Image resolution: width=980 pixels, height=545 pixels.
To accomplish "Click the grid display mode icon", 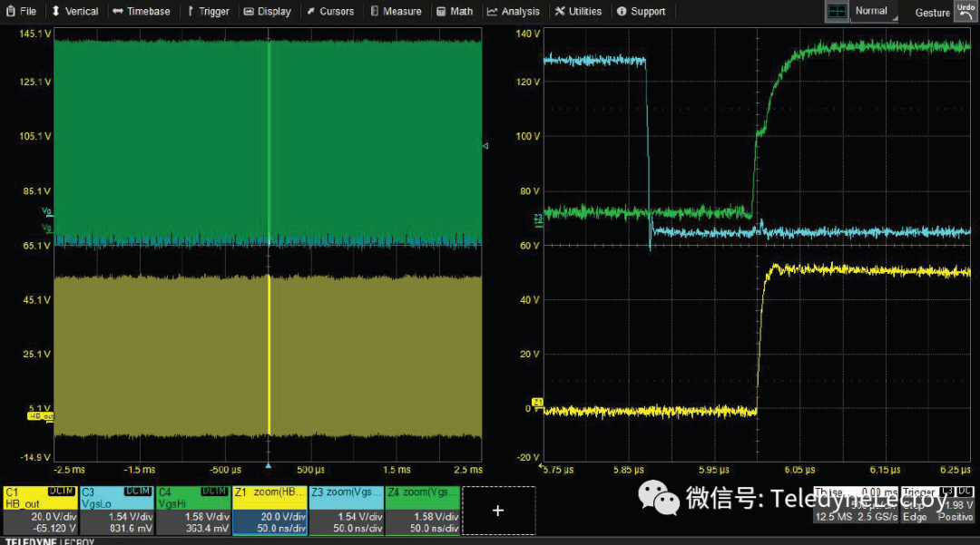I will tap(837, 12).
